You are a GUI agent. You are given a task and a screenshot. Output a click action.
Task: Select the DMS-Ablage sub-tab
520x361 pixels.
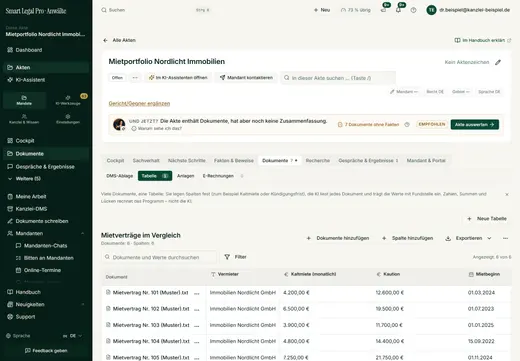click(x=119, y=176)
